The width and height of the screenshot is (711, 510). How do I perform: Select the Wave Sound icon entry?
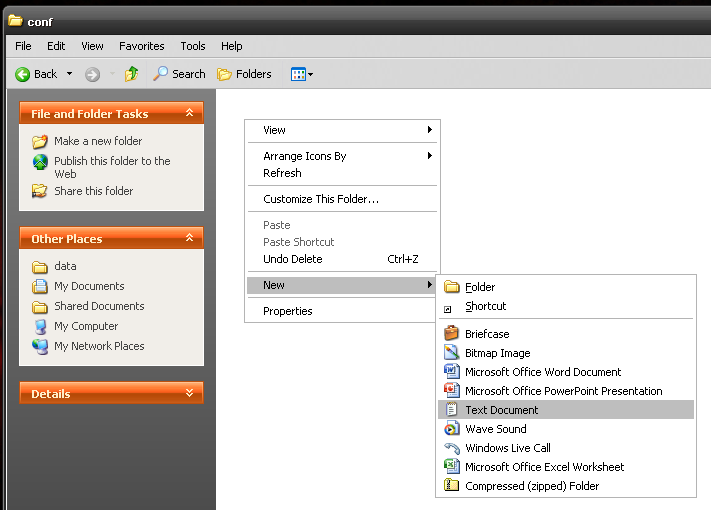point(452,429)
